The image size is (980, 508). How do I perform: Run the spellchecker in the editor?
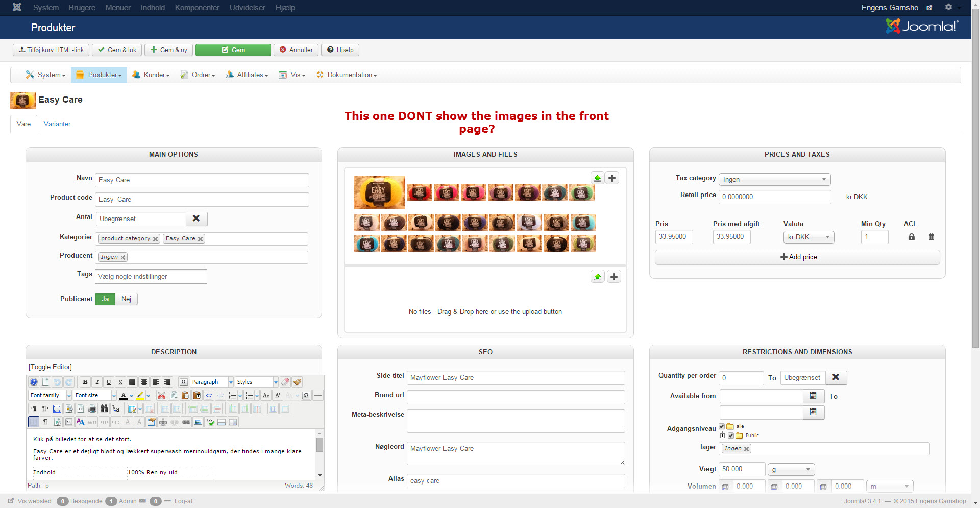(210, 422)
